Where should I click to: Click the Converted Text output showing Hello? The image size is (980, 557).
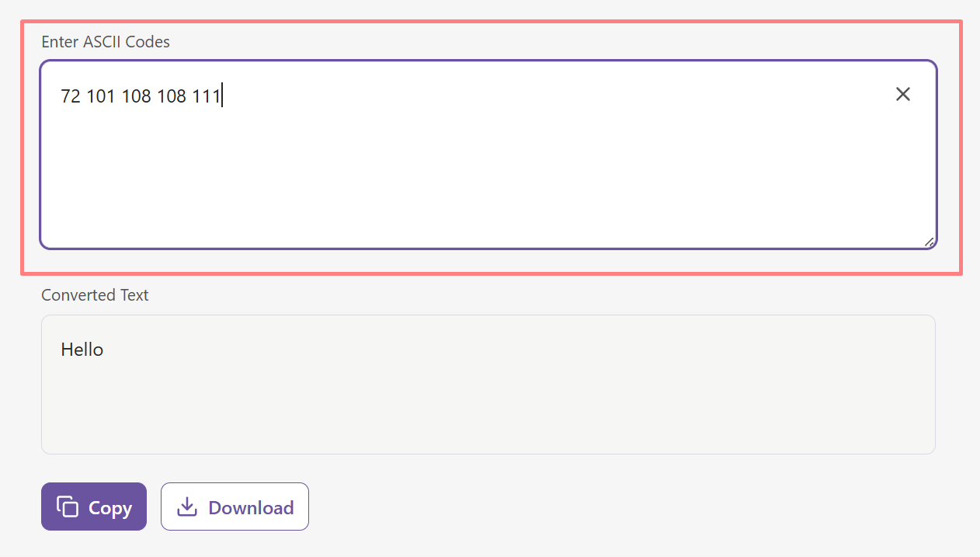[x=488, y=384]
